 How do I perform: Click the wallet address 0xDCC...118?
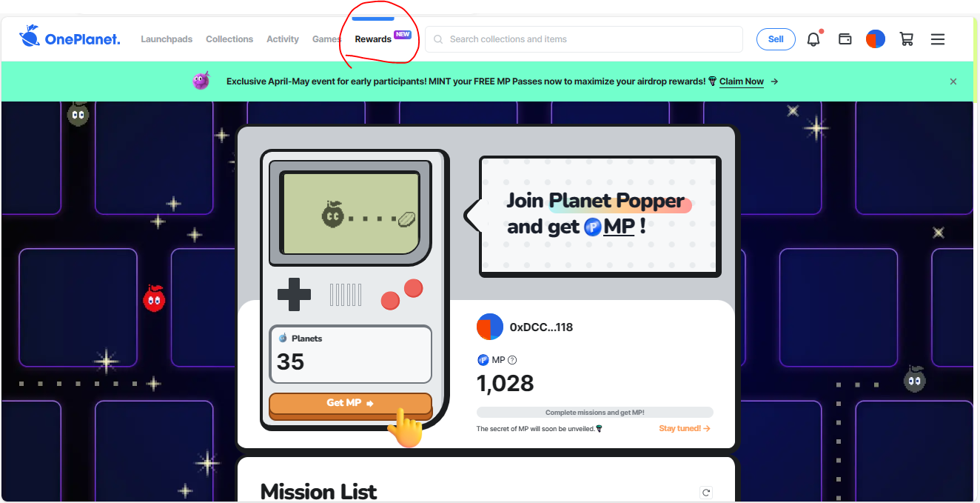541,327
